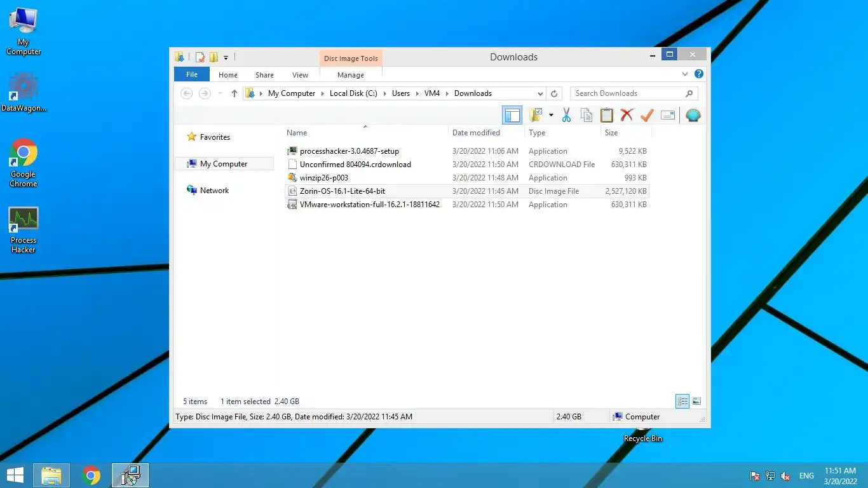Click the Paste clipboard icon
The width and height of the screenshot is (868, 488).
pos(607,115)
